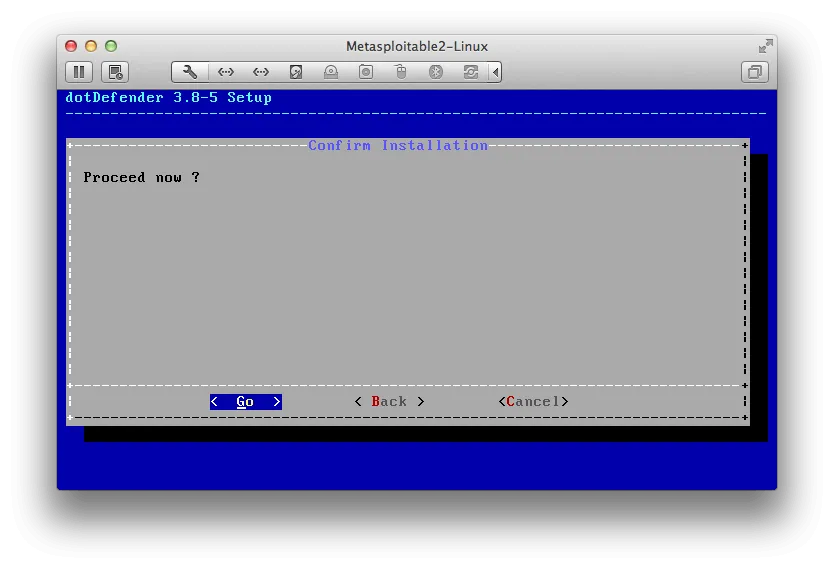Viewport: 834px width, 569px height.
Task: Pause the virtual machine
Action: (79, 72)
